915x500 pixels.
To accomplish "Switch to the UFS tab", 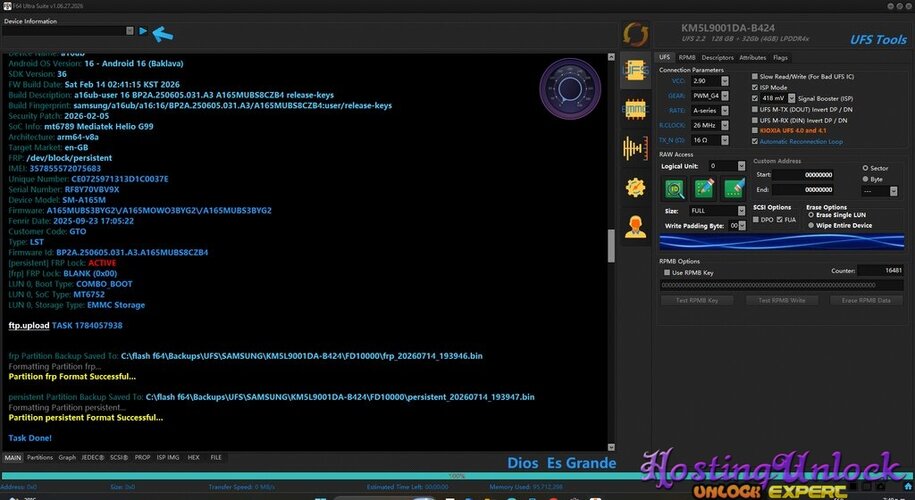I will (665, 58).
